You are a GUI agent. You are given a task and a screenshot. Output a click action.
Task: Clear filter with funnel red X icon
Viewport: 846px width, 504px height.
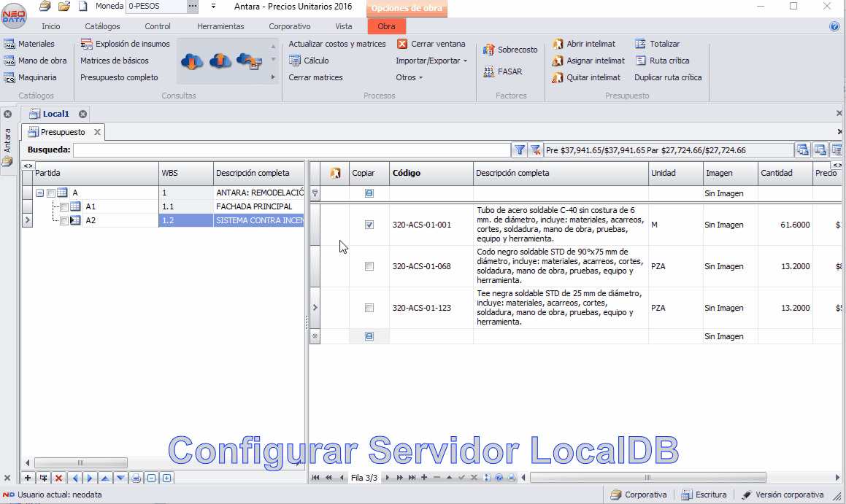pyautogui.click(x=535, y=150)
